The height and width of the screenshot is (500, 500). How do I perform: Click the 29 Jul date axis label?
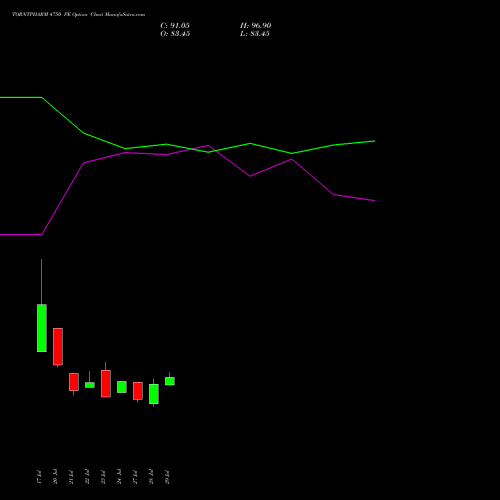coord(167,477)
